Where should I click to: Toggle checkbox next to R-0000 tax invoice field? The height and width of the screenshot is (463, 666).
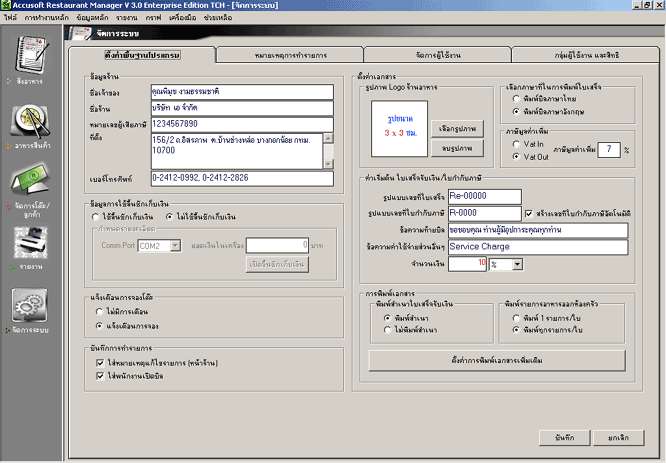(x=528, y=213)
